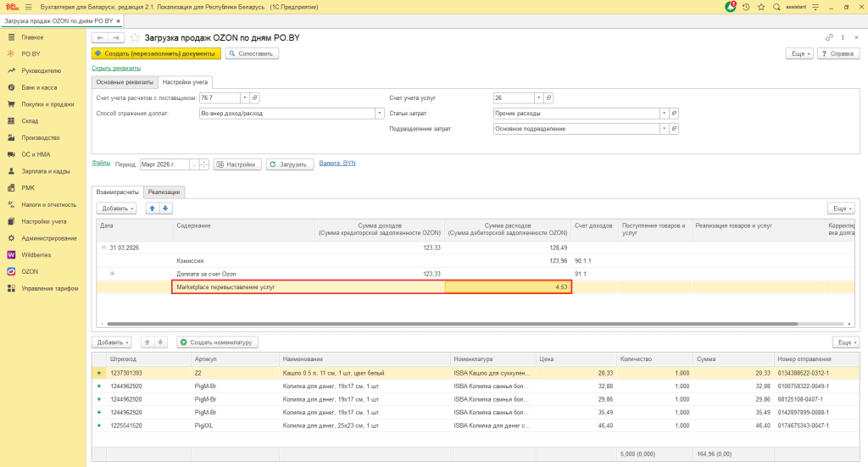Add this form to favorites star
The image size is (868, 467).
(x=135, y=37)
